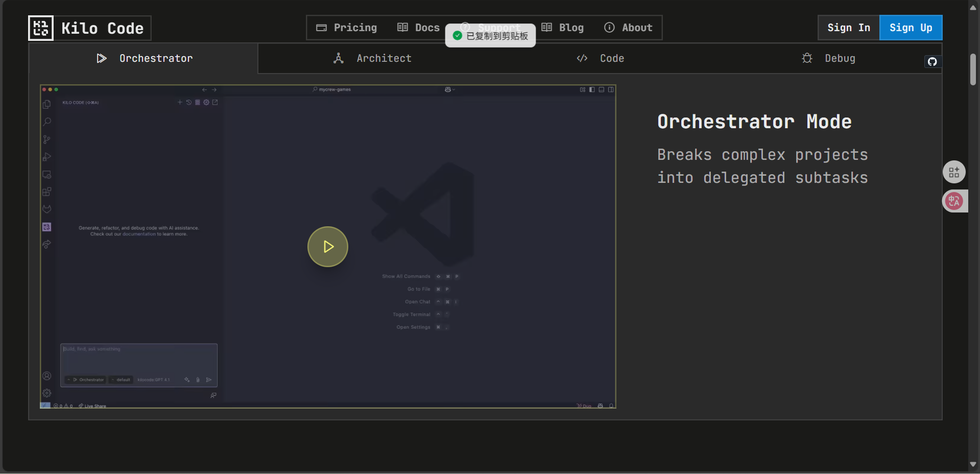Click the vertical scrollbar thumb
Viewport: 980px width, 474px height.
point(973,69)
